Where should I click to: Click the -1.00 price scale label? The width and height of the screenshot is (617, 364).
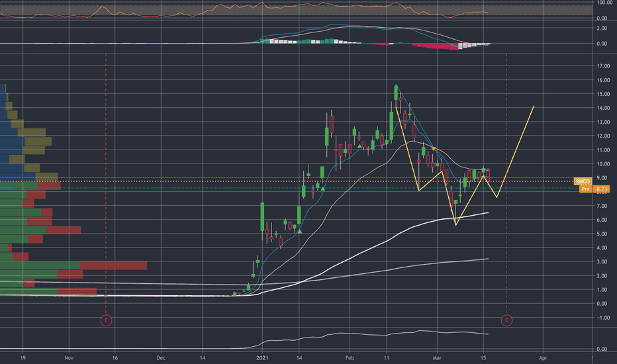(x=603, y=318)
